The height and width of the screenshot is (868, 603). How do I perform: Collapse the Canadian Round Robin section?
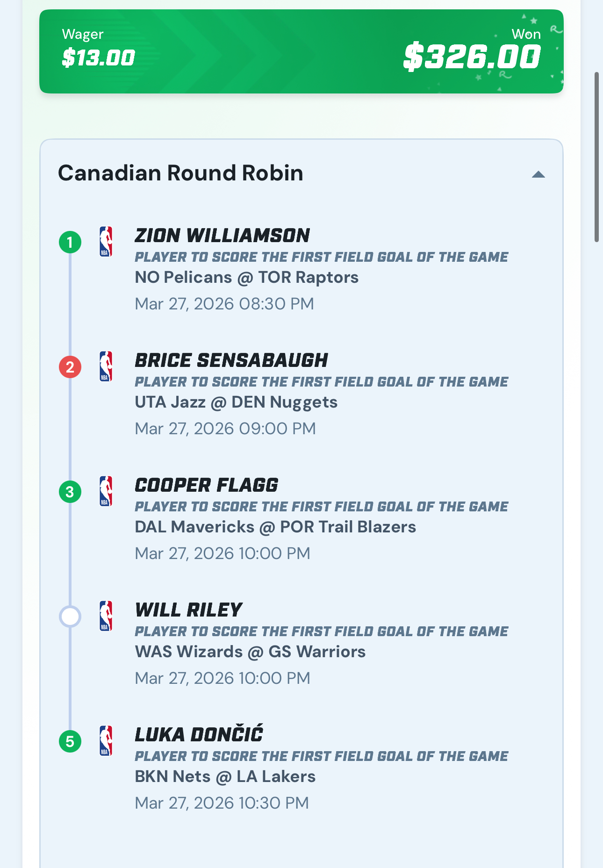coord(538,174)
